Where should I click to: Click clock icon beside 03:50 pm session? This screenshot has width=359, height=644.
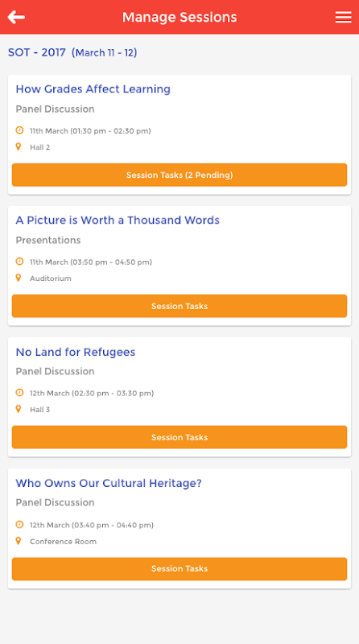click(x=19, y=262)
